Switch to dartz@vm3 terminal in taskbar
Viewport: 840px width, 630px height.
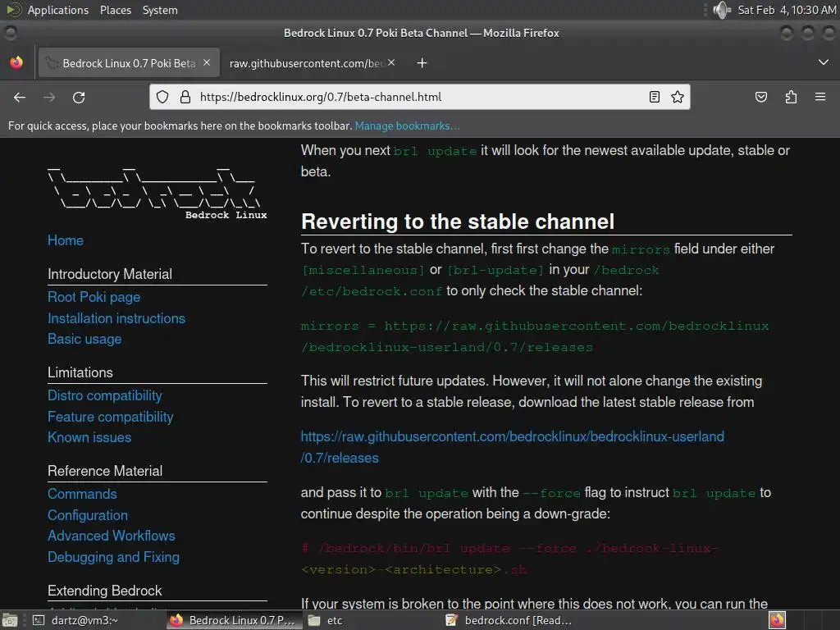click(x=76, y=620)
